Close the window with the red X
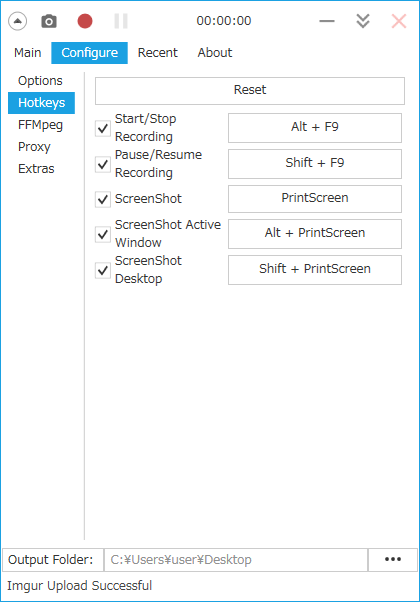The image size is (420, 602). (x=399, y=21)
